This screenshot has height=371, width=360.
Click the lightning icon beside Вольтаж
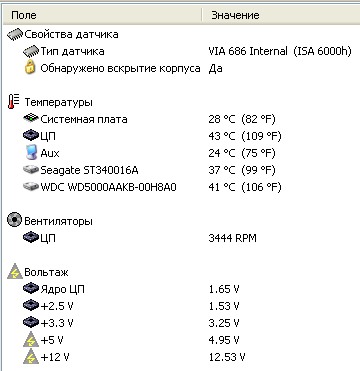coord(15,272)
